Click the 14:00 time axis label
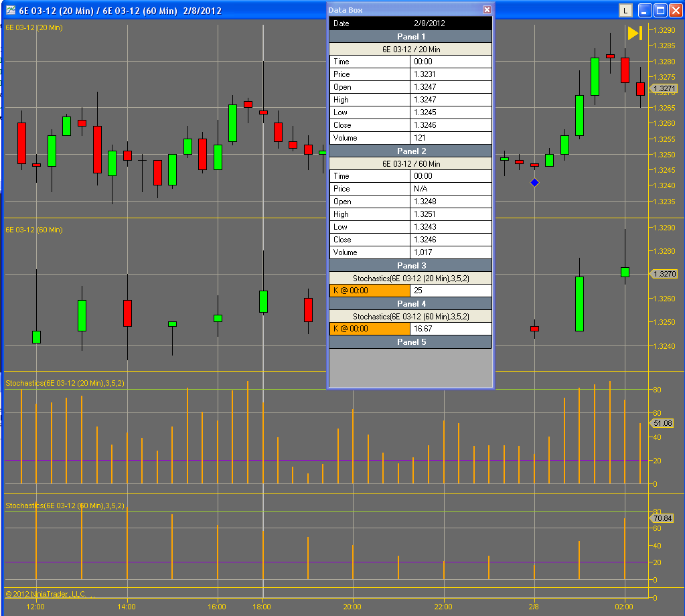The height and width of the screenshot is (616, 685). [127, 607]
